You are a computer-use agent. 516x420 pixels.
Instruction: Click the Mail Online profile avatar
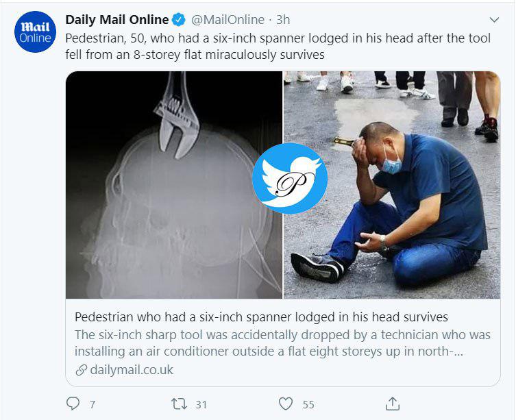(x=35, y=32)
